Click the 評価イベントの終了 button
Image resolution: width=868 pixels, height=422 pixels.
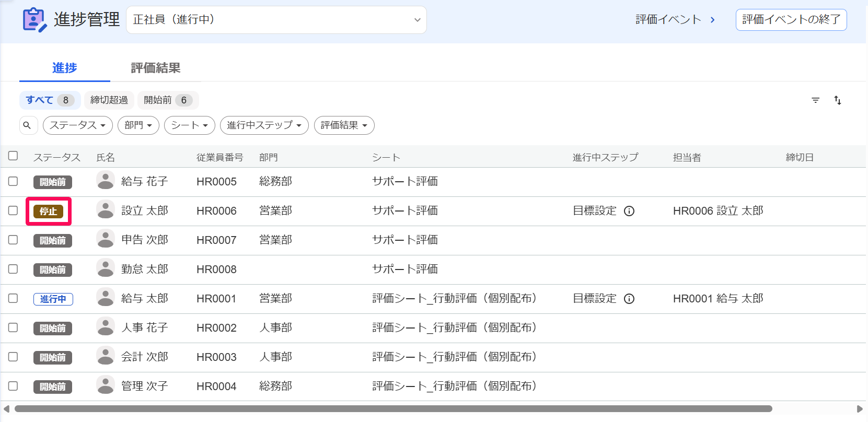coord(791,20)
